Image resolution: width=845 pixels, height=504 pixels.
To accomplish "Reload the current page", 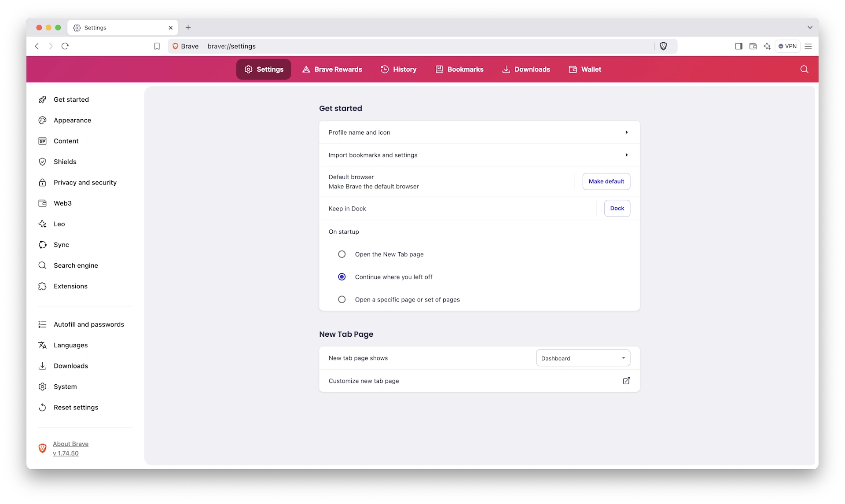I will pos(65,46).
